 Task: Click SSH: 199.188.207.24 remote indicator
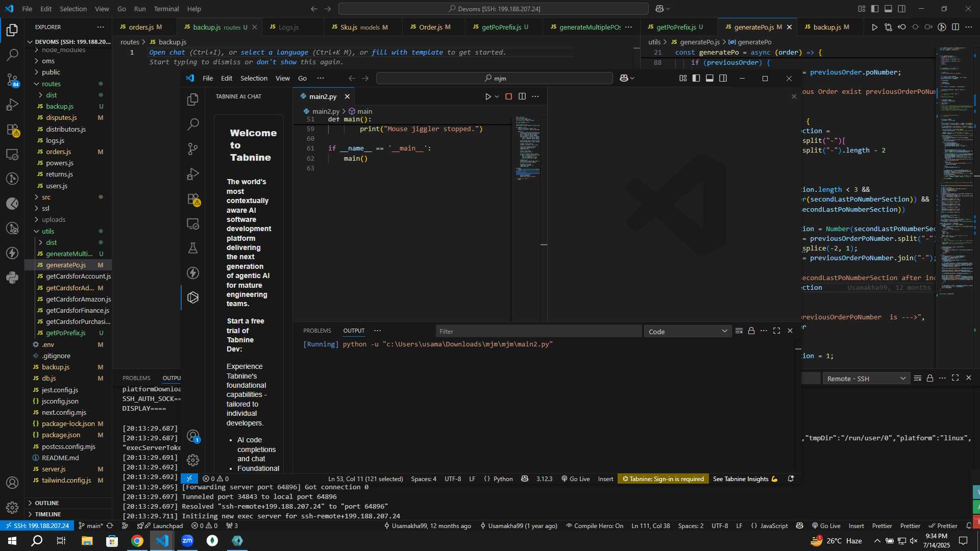point(37,526)
